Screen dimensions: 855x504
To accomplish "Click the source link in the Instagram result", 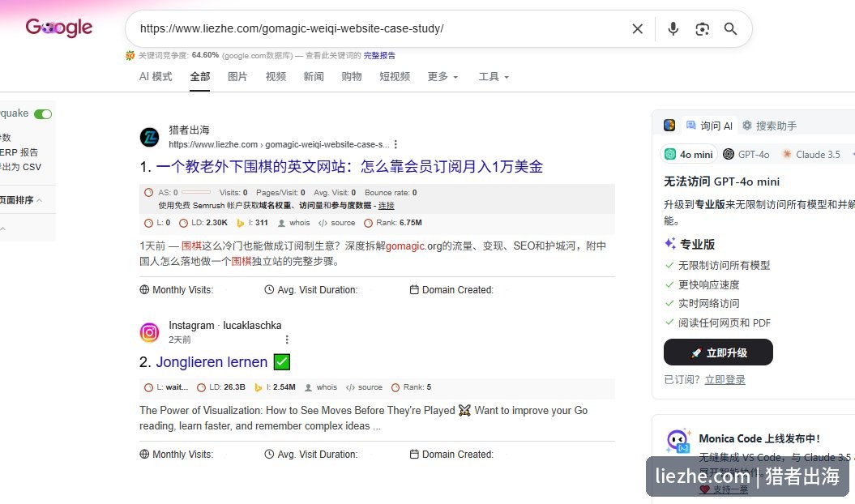I will (x=364, y=387).
